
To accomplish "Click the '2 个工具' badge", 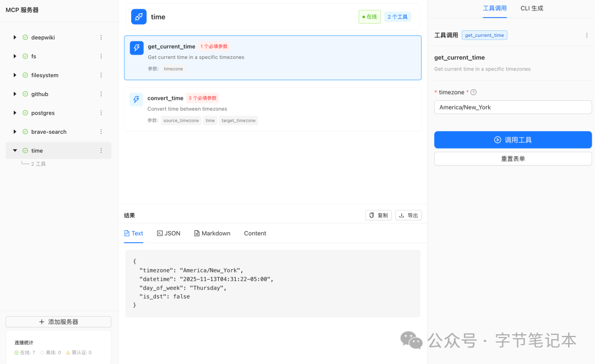I will pyautogui.click(x=397, y=17).
